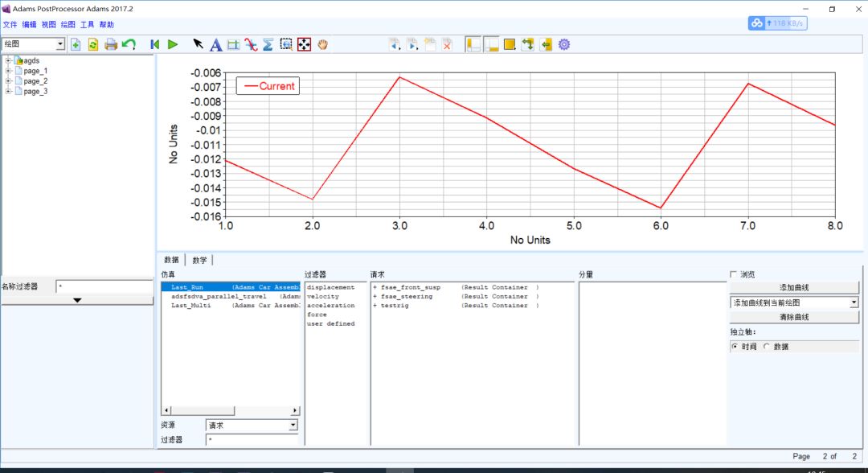Viewport: 868px width, 473px height.
Task: Click the 清除曲线 button
Action: coord(794,317)
